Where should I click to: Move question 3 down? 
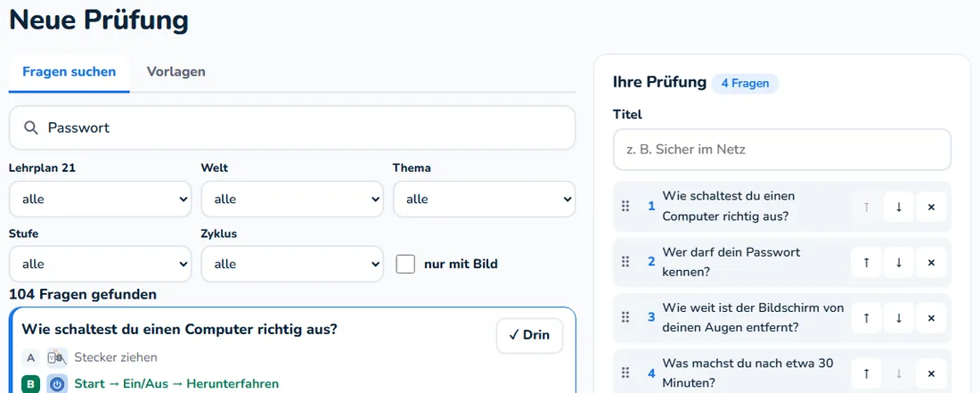(899, 318)
